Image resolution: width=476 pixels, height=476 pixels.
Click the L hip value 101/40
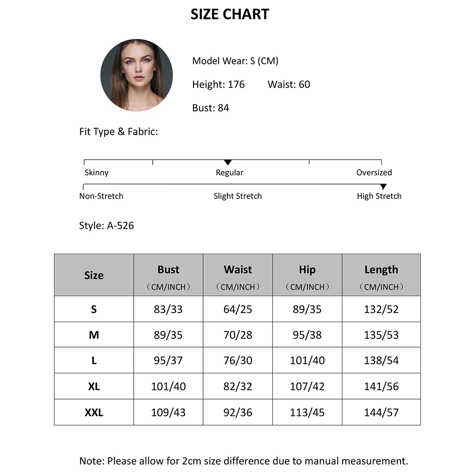307,360
